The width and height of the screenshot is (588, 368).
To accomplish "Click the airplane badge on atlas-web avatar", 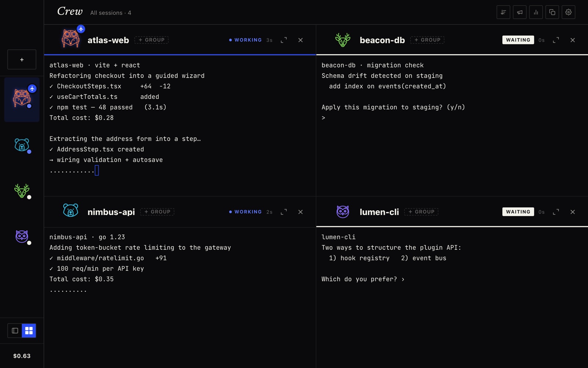I will click(81, 29).
